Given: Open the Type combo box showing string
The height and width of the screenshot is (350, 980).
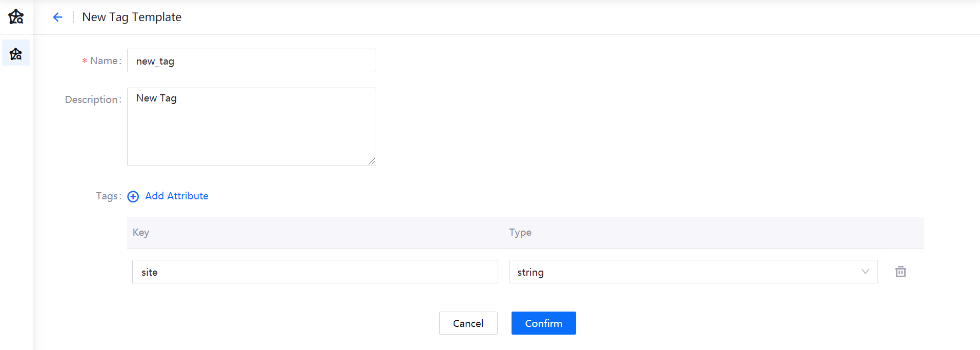Looking at the screenshot, I should pyautogui.click(x=687, y=272).
